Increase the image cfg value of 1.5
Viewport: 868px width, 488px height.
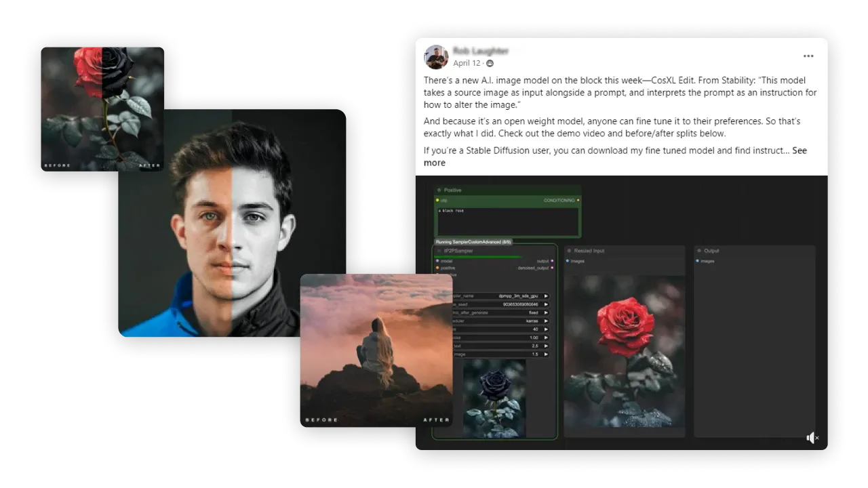[546, 354]
